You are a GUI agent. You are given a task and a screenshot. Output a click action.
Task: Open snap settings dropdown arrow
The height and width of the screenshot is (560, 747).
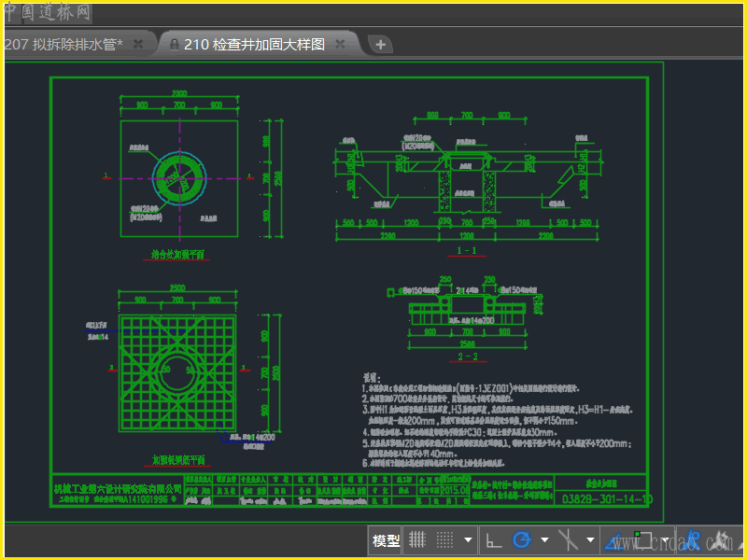click(x=468, y=540)
